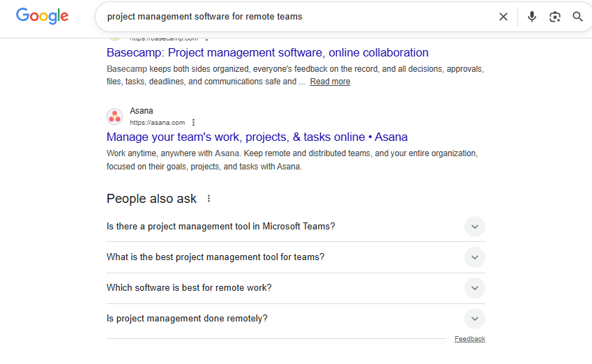
Task: Click the partially hidden basecamp.com URL
Action: (164, 39)
